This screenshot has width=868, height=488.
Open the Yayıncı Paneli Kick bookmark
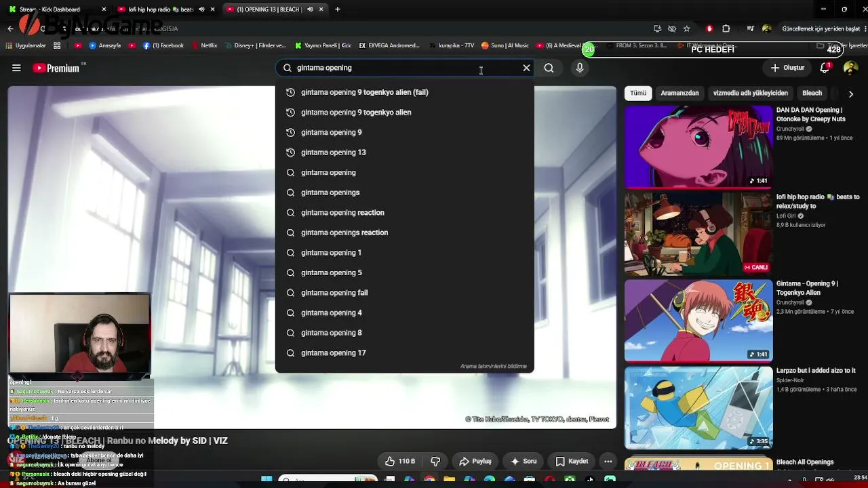[x=323, y=46]
